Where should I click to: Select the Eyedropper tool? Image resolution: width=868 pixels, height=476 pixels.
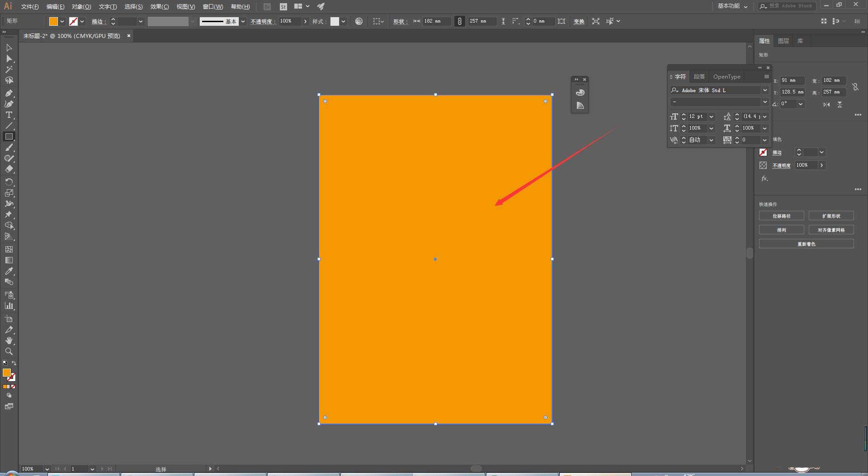(9, 271)
